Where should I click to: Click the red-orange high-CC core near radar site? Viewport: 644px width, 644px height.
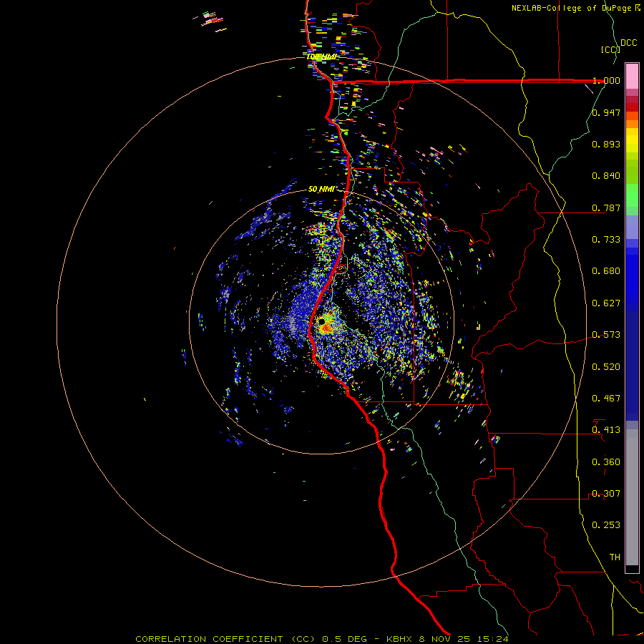pyautogui.click(x=326, y=328)
